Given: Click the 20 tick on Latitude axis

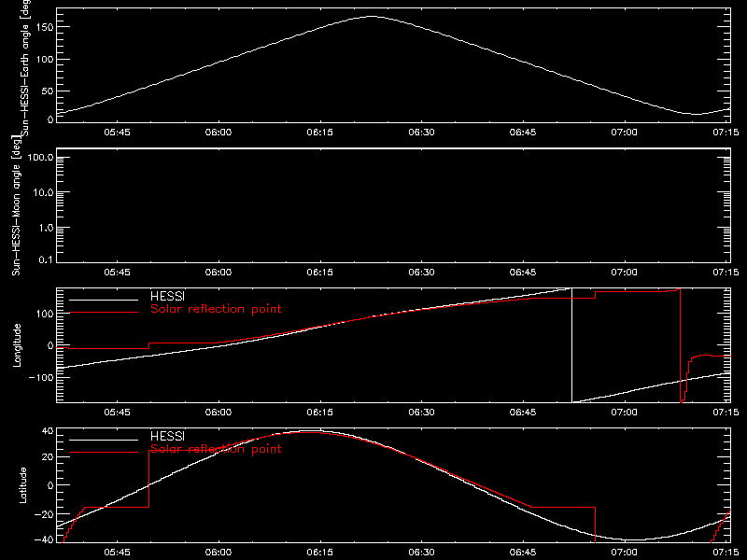Looking at the screenshot, I should pyautogui.click(x=48, y=457).
